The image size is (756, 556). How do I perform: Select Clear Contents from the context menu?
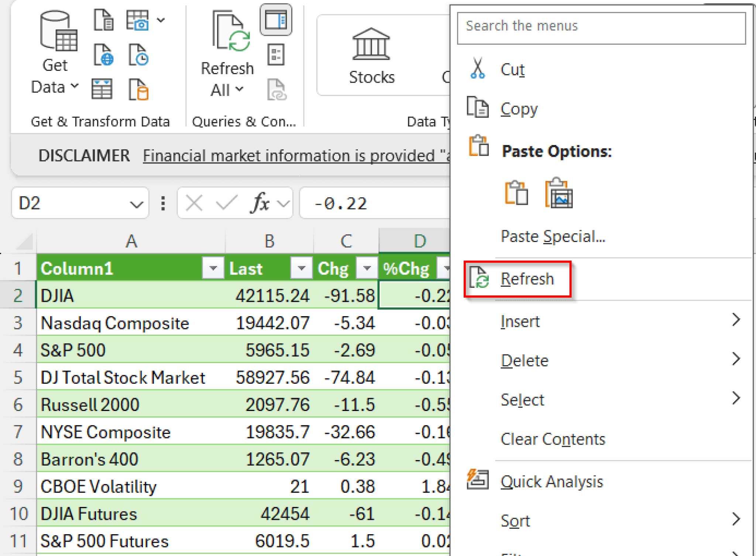pyautogui.click(x=553, y=439)
